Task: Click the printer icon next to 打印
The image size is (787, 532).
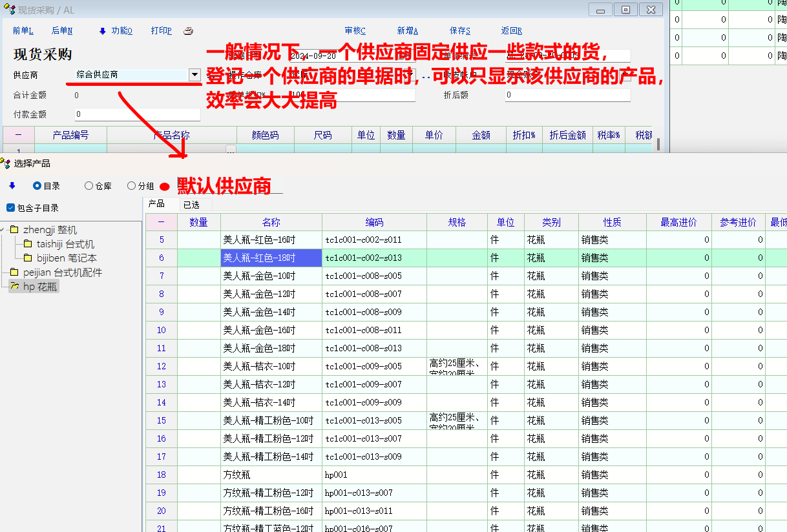Action: tap(188, 31)
